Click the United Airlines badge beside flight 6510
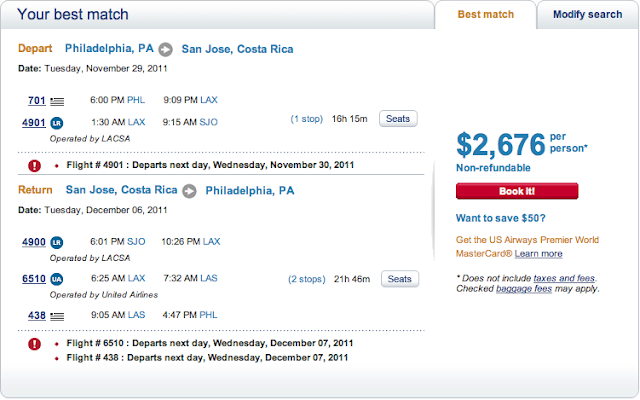This screenshot has width=640, height=400. (x=57, y=279)
